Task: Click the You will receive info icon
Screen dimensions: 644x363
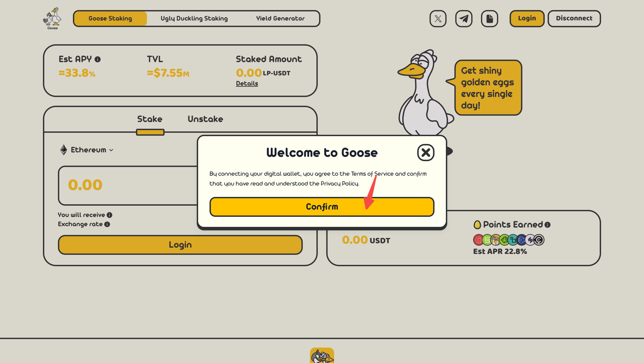Action: (110, 215)
